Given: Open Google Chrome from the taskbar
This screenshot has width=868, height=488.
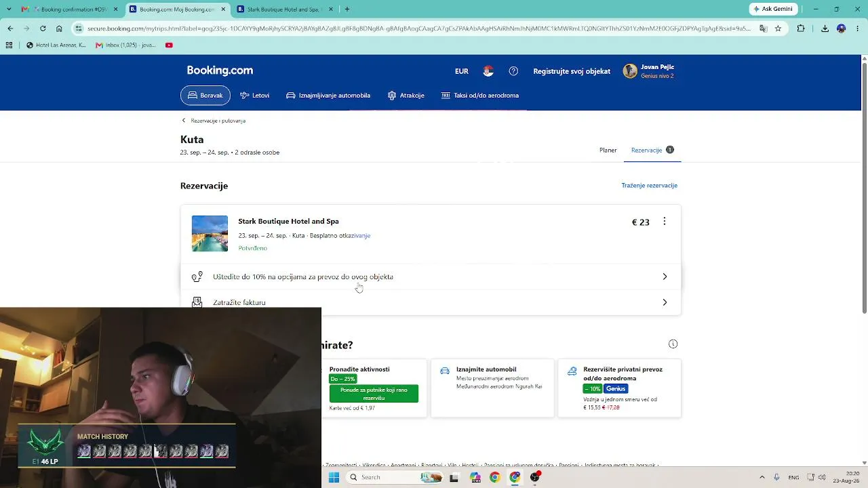Looking at the screenshot, I should tap(494, 477).
